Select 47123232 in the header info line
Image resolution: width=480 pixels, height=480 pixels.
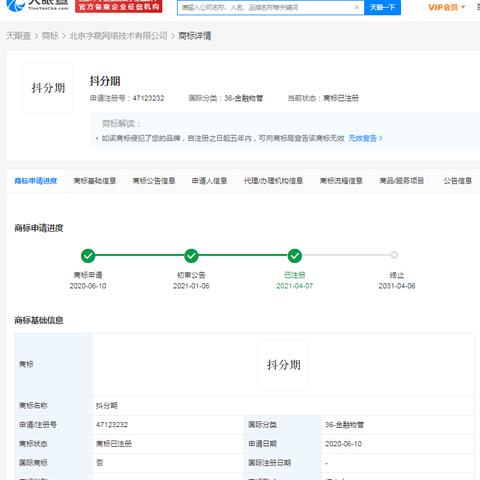pos(149,98)
